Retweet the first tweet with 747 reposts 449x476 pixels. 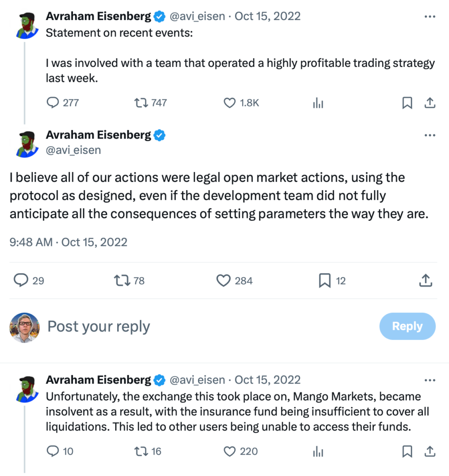click(140, 103)
